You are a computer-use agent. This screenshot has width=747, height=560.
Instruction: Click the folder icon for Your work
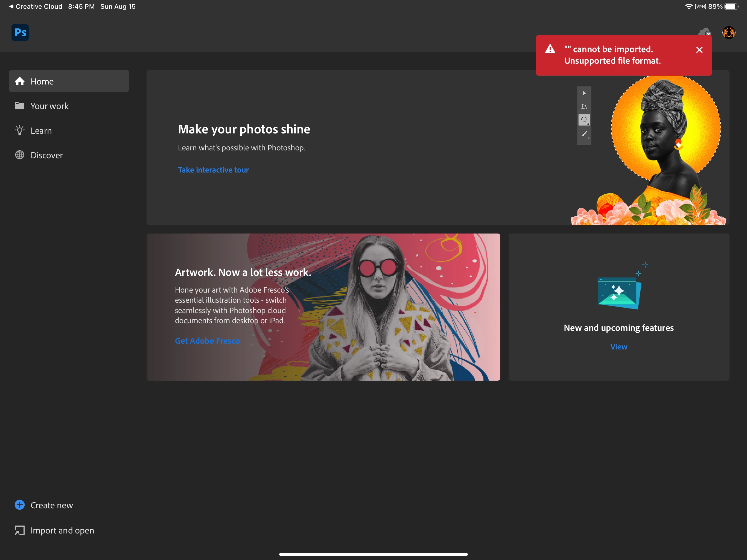point(20,106)
